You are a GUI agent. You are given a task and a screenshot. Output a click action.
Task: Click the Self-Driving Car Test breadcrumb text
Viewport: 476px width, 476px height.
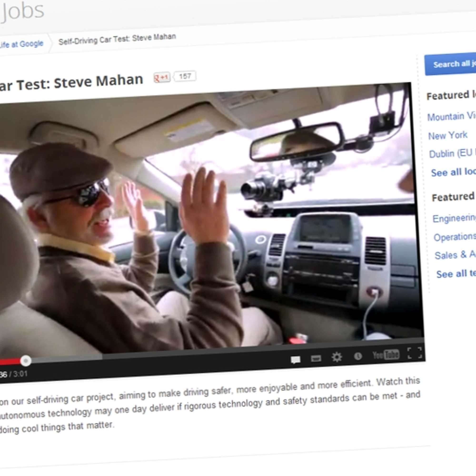[x=117, y=40]
